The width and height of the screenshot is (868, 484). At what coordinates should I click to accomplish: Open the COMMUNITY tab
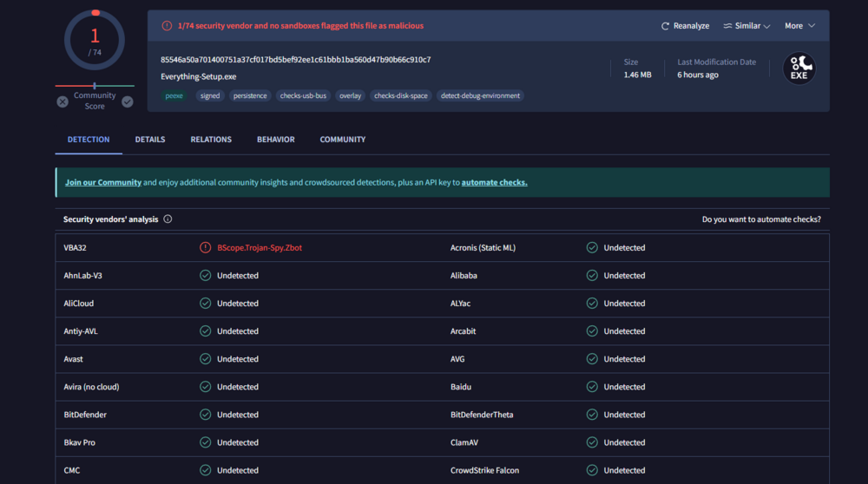point(343,140)
